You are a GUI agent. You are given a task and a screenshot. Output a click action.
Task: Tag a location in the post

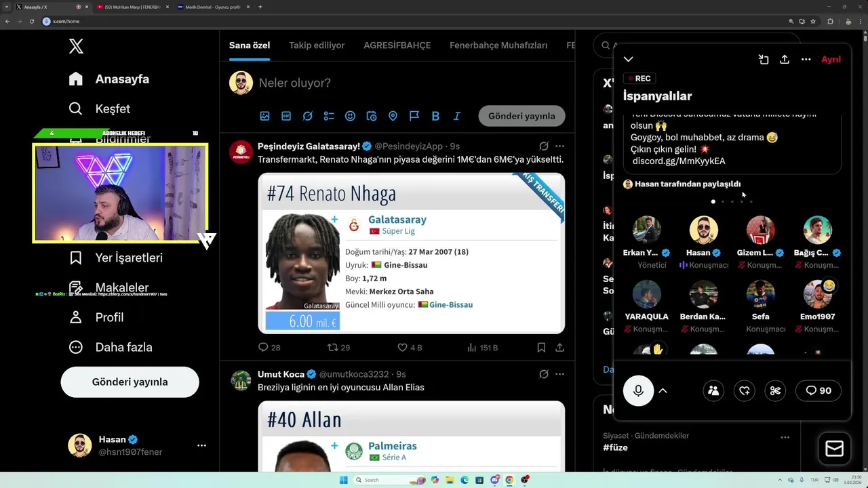[x=393, y=116]
